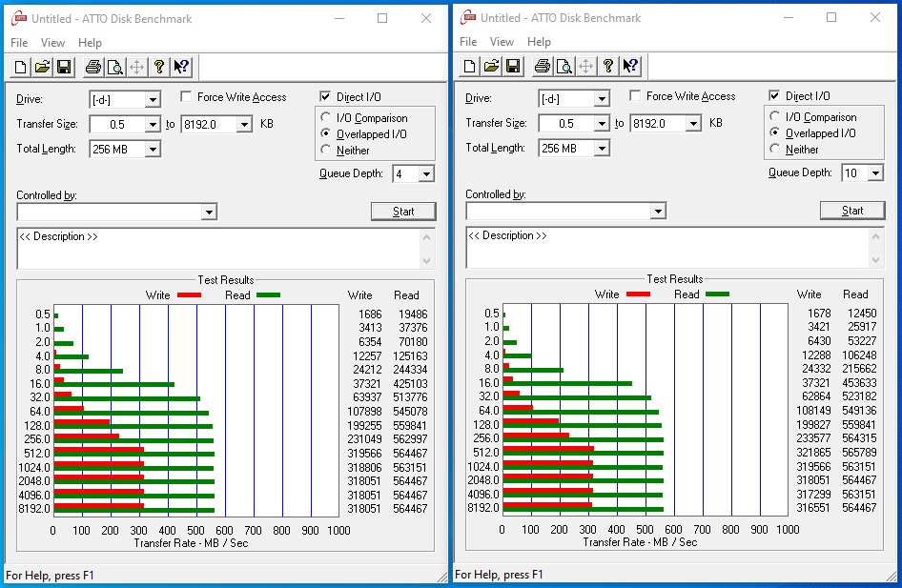Select Overlapped I/O radio in left window
This screenshot has height=588, width=902.
pos(325,133)
